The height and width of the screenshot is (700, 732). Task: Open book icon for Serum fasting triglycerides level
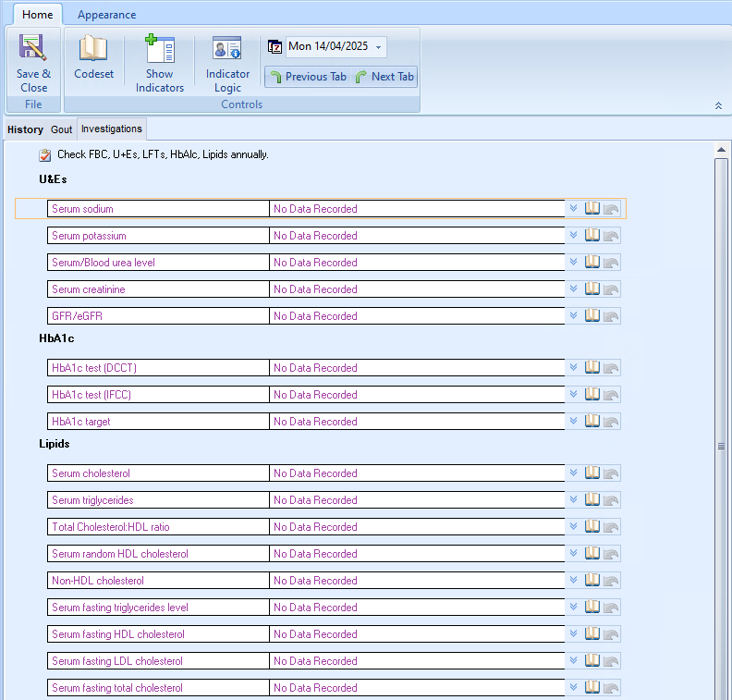[x=592, y=608]
